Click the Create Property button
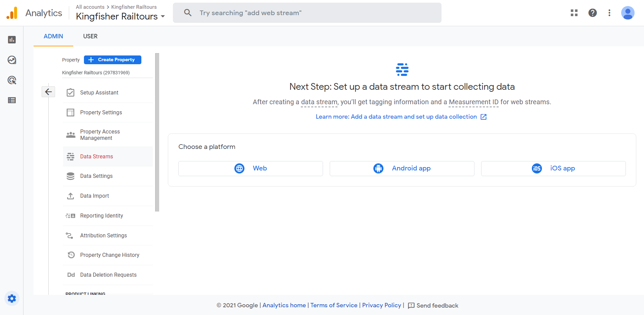This screenshot has height=315, width=644. (112, 60)
